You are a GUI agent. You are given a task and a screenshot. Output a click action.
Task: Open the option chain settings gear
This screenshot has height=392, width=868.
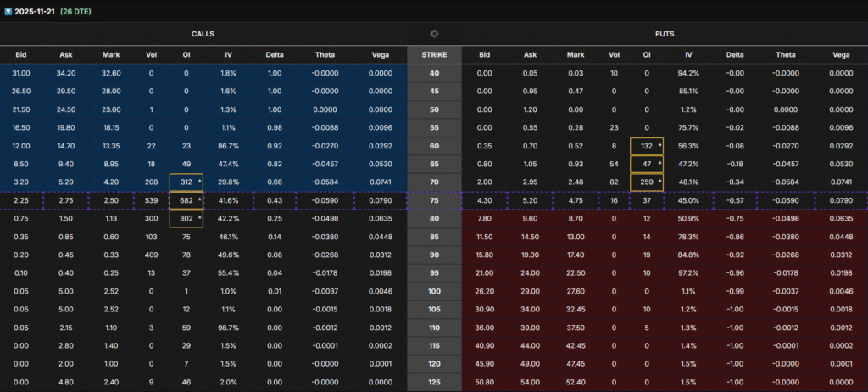pos(434,34)
